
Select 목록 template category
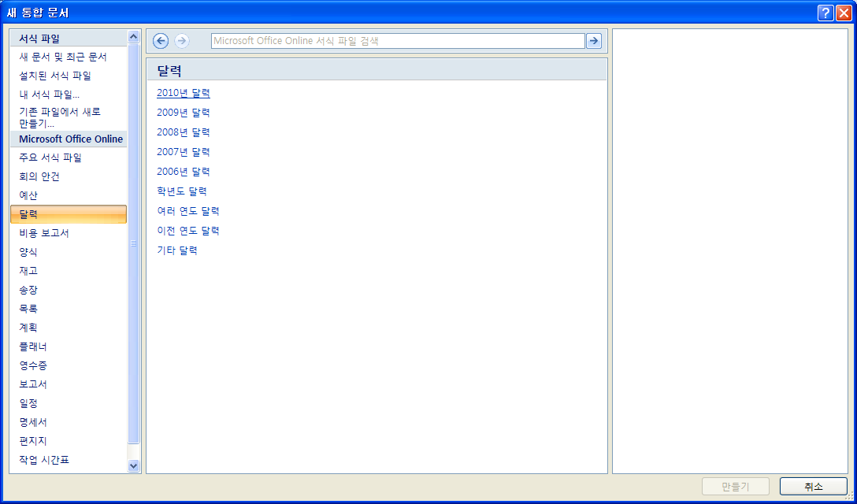tap(69, 309)
